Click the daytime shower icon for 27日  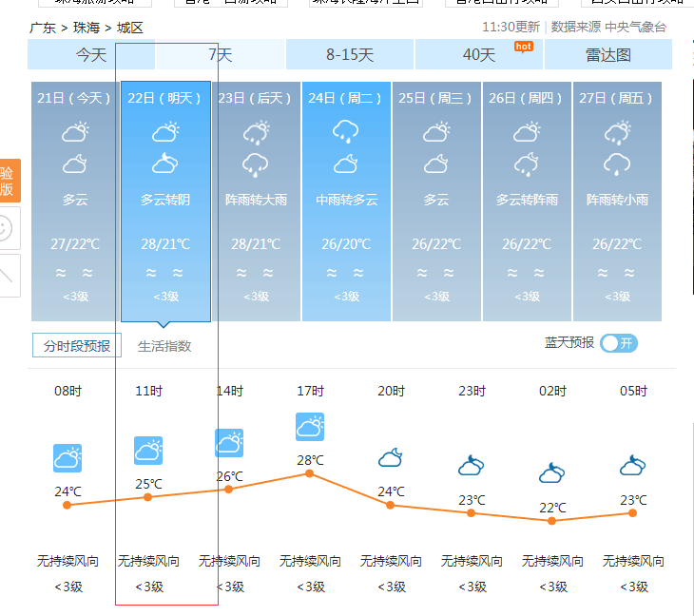click(617, 132)
